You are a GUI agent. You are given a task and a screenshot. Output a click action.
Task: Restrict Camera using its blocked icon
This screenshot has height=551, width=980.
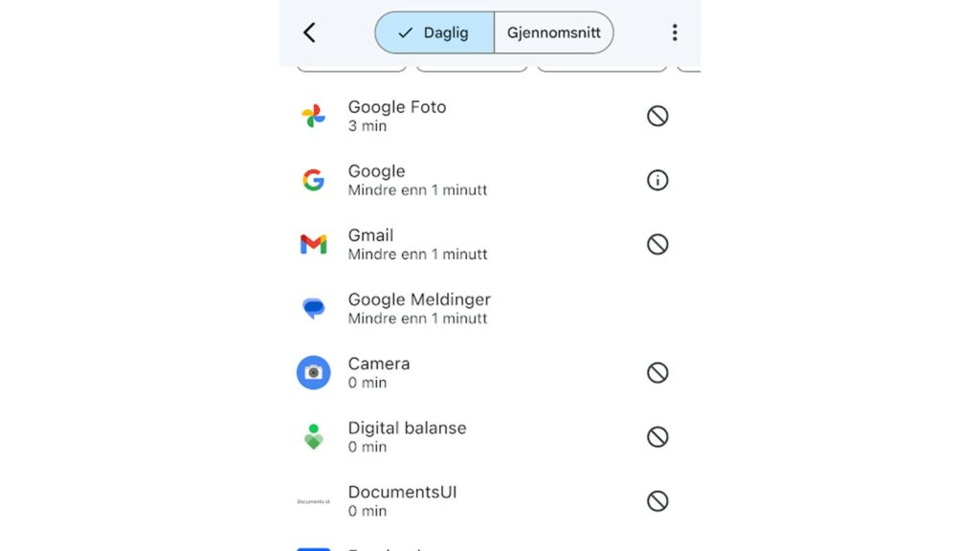tap(657, 373)
